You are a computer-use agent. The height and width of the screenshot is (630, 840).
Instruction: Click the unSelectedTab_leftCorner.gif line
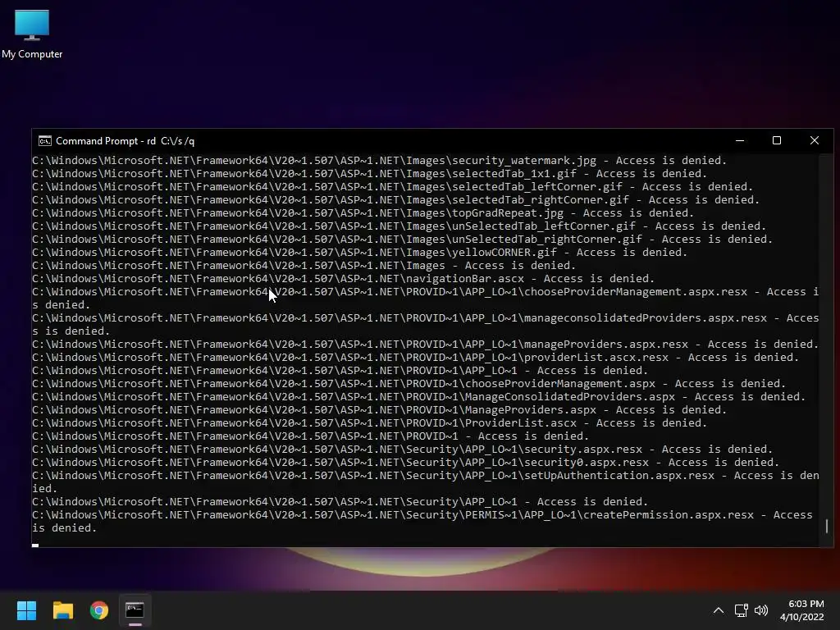coord(399,226)
